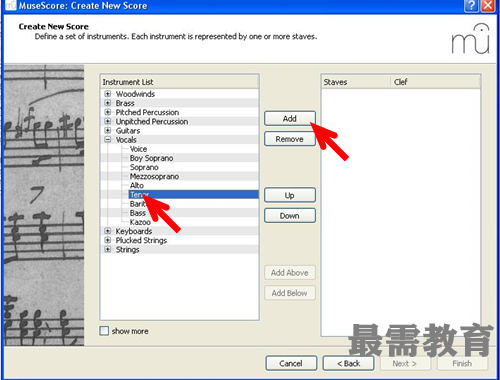500x380 pixels.
Task: Click the Keyboards category label
Action: (x=134, y=231)
